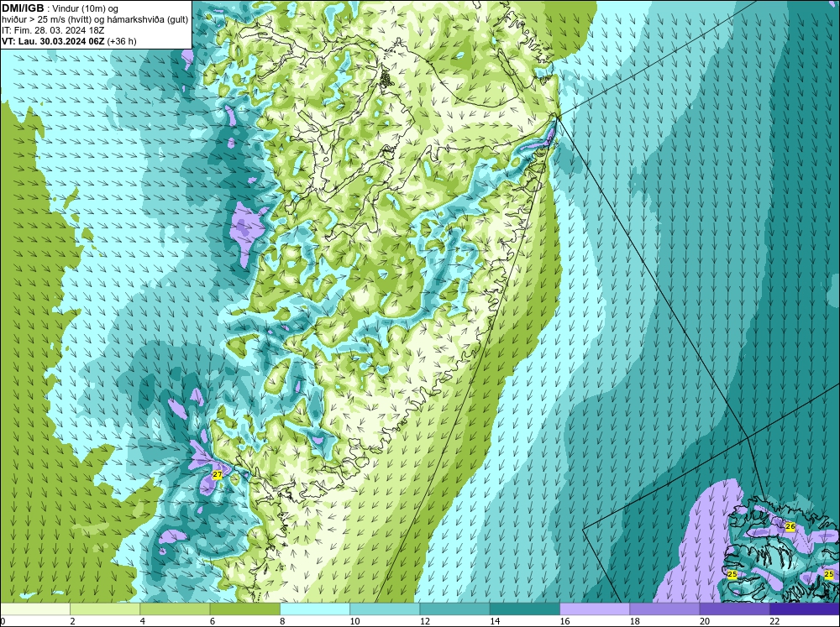840x627 pixels.
Task: Click the lavender swatch between 16 and 18
Action: tap(595, 609)
